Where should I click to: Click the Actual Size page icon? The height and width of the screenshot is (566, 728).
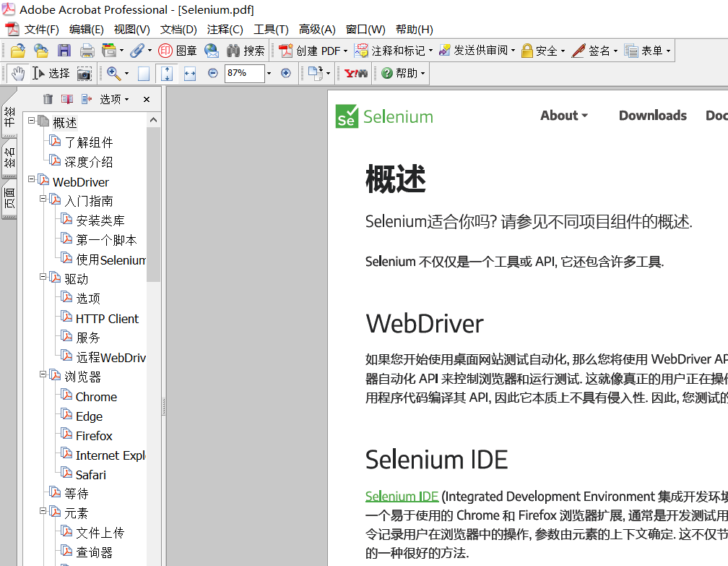pyautogui.click(x=144, y=74)
